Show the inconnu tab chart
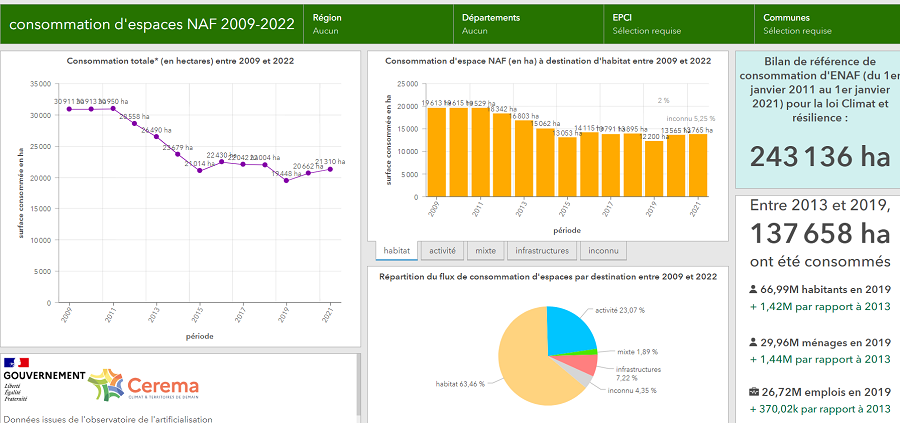Viewport: 900px width, 423px height. click(601, 251)
